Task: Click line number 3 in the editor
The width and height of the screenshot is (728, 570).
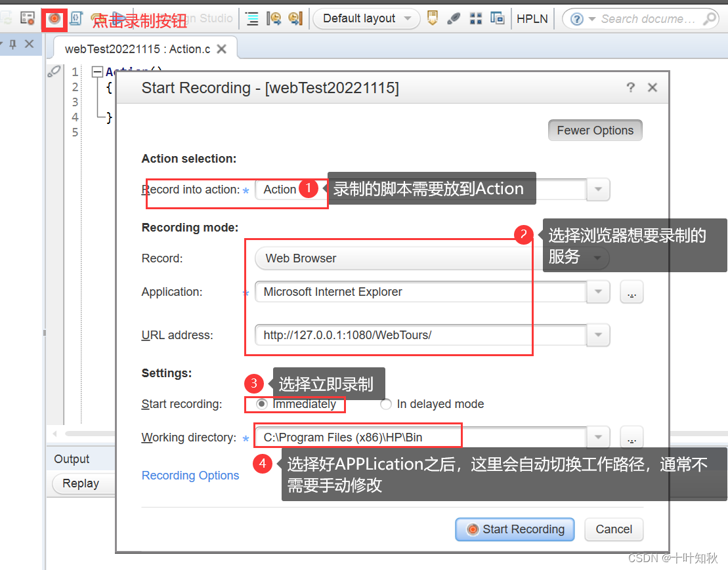Action: tap(75, 102)
